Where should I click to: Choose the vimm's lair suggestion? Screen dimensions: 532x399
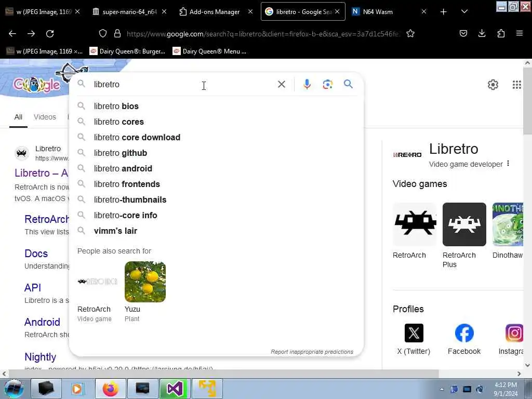217,231
